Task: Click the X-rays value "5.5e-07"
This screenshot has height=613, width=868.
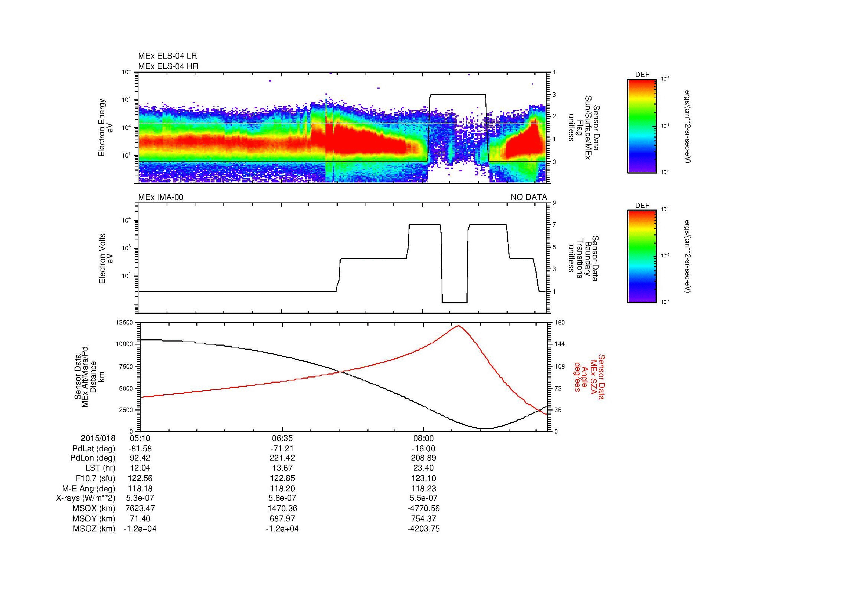Action: point(424,498)
